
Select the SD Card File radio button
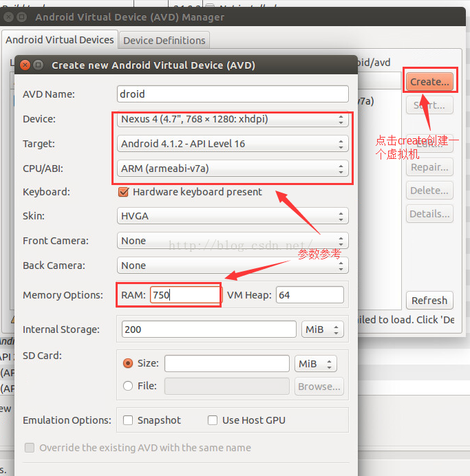click(x=128, y=386)
